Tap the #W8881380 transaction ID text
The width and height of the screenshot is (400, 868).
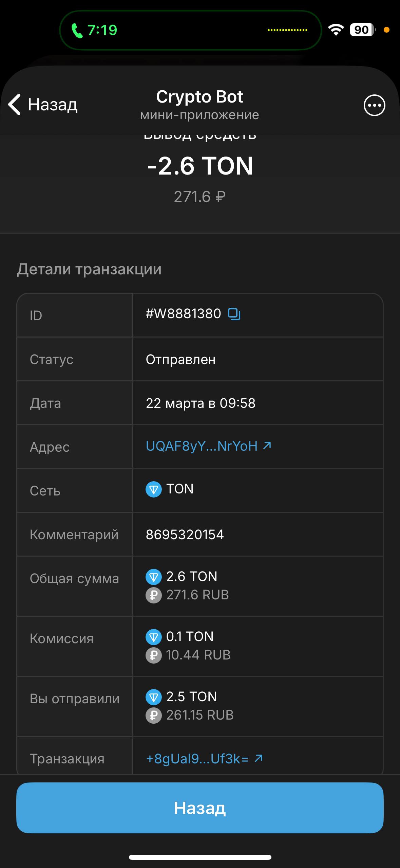pos(183,314)
